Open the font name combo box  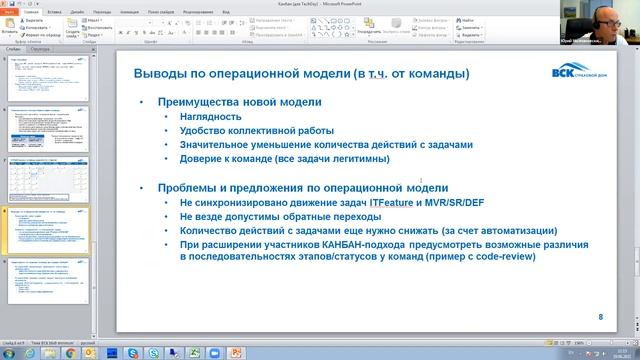pyautogui.click(x=135, y=23)
